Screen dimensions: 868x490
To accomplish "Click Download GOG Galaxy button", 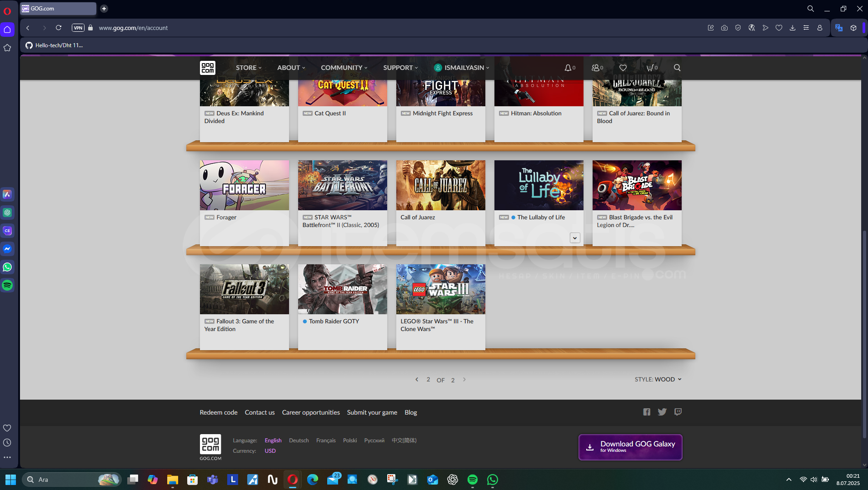I will 630,447.
